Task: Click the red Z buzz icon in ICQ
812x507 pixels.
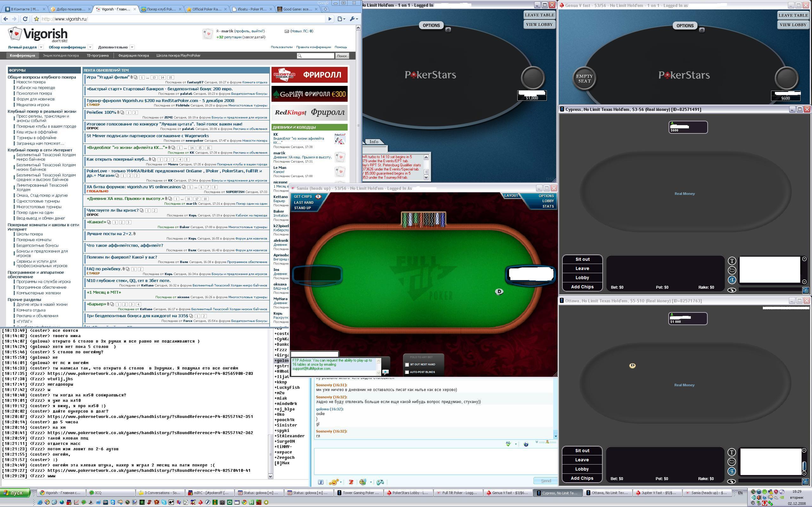Action: [x=351, y=482]
